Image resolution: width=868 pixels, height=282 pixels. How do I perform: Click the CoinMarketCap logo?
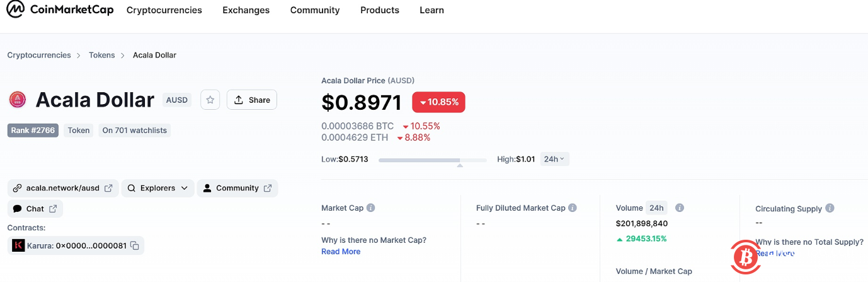point(60,9)
